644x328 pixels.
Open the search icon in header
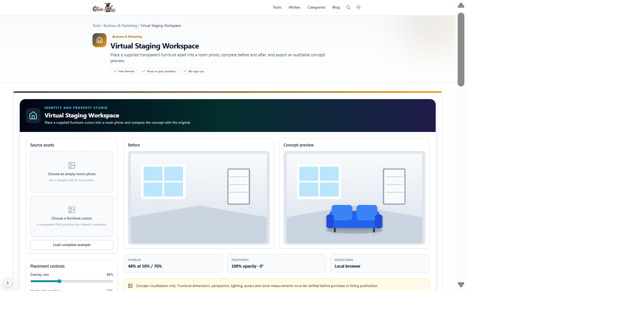point(348,7)
